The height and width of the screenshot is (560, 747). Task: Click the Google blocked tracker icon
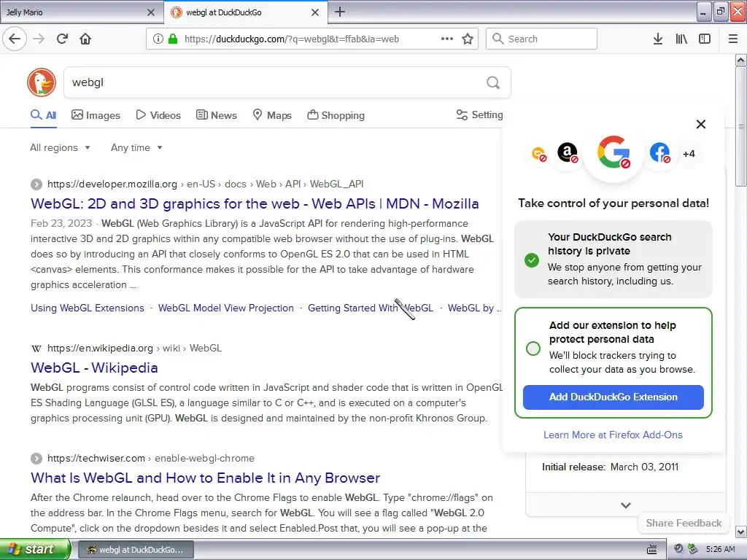[614, 153]
